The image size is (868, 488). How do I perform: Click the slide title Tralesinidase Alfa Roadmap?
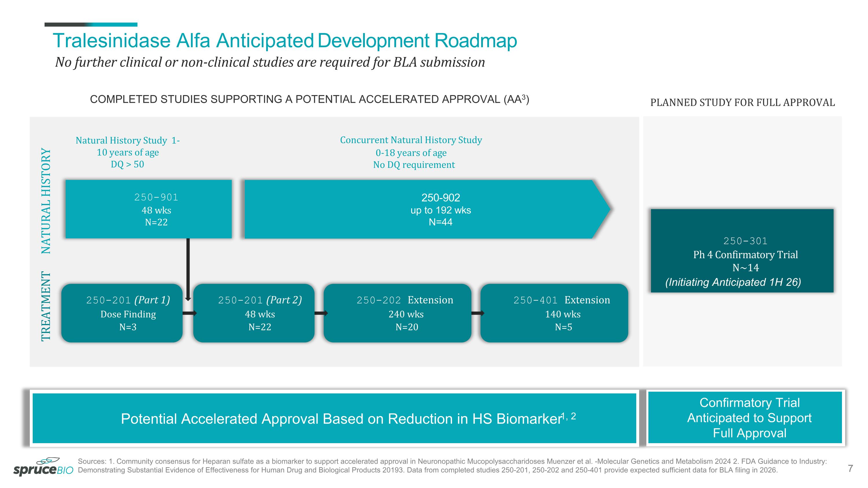285,41
